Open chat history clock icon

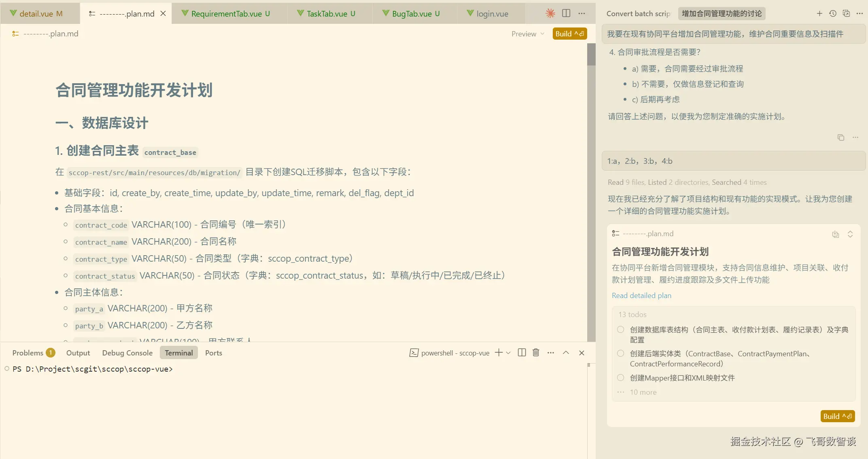833,13
